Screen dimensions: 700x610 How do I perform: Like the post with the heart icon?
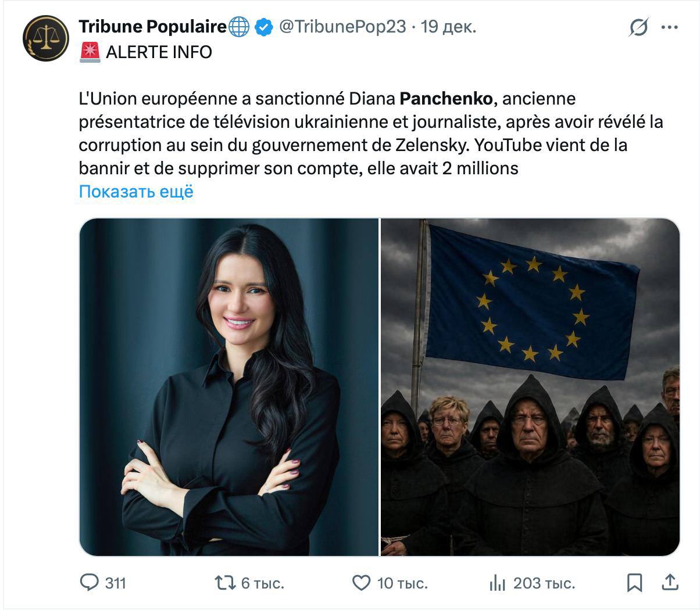362,582
